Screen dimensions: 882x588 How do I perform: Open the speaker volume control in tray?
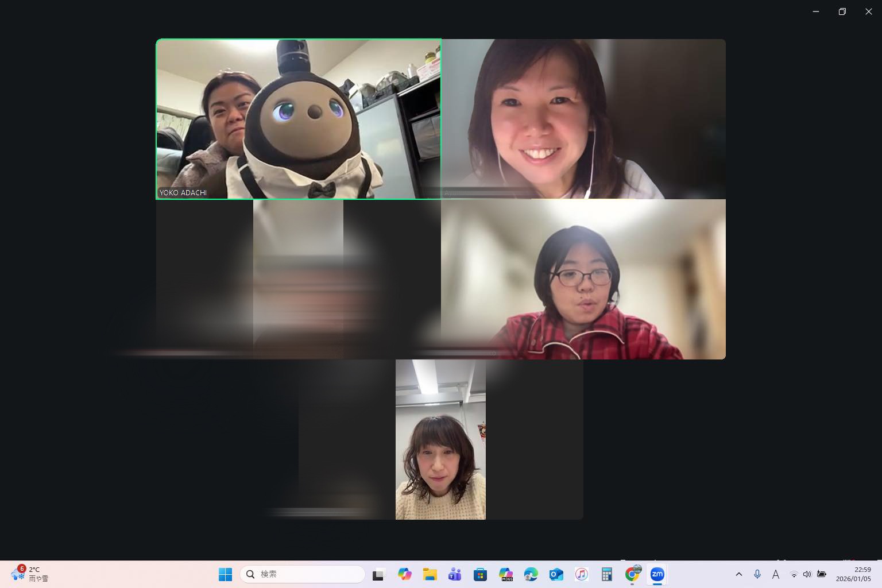tap(807, 574)
